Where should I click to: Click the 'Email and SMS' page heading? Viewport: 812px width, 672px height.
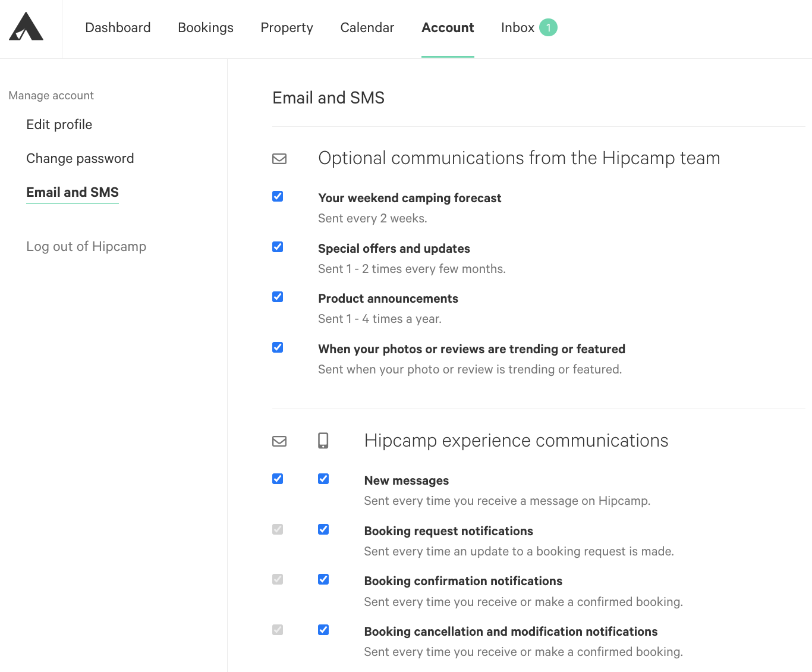pos(328,98)
